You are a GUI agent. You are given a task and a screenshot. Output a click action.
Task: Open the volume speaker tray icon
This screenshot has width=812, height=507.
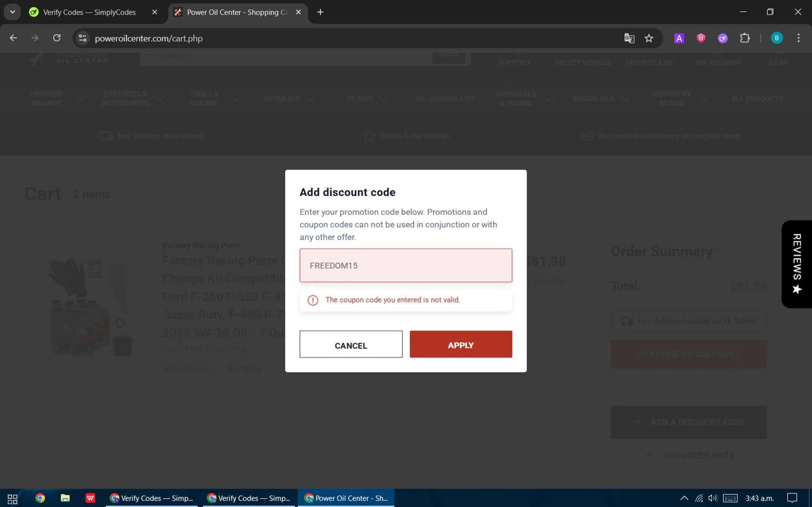[x=713, y=498]
